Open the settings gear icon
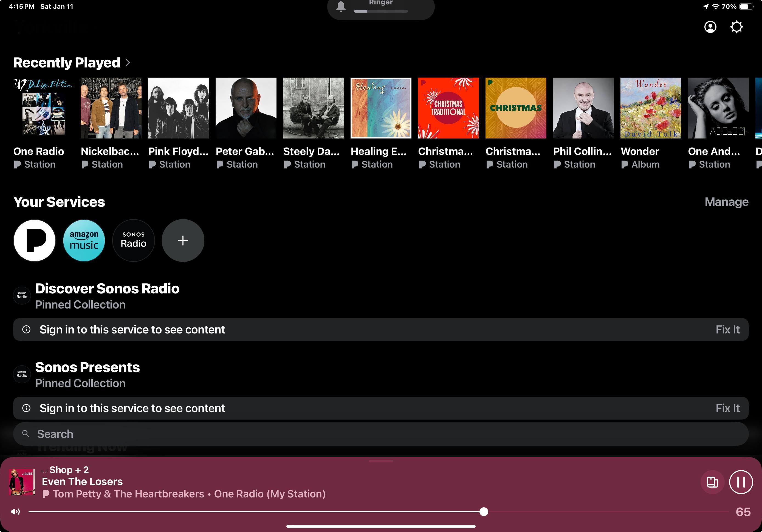The width and height of the screenshot is (762, 532). click(x=736, y=27)
